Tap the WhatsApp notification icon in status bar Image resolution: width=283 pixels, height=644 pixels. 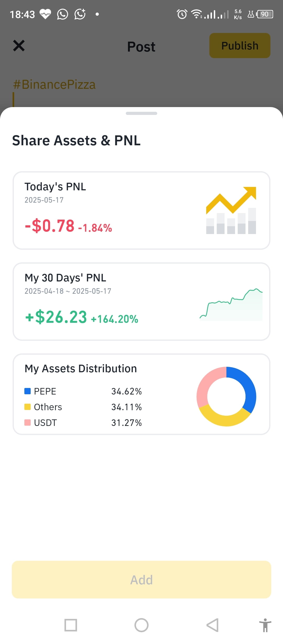pyautogui.click(x=63, y=14)
